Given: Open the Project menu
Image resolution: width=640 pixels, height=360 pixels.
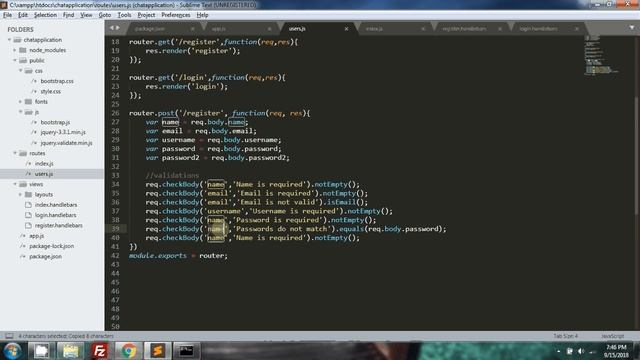Looking at the screenshot, I should pos(147,15).
